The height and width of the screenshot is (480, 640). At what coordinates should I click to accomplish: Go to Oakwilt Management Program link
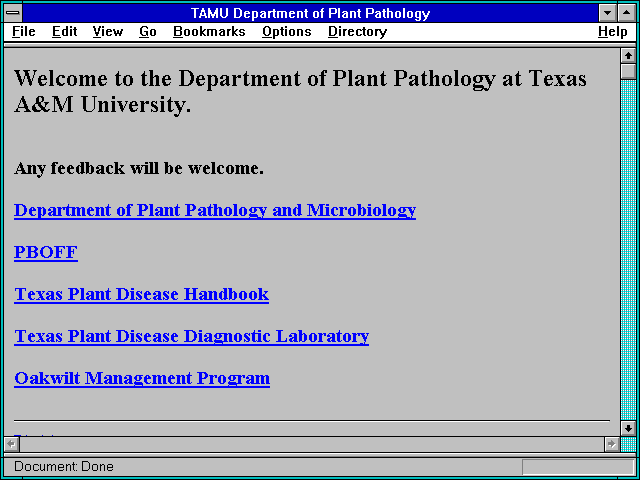pos(142,378)
